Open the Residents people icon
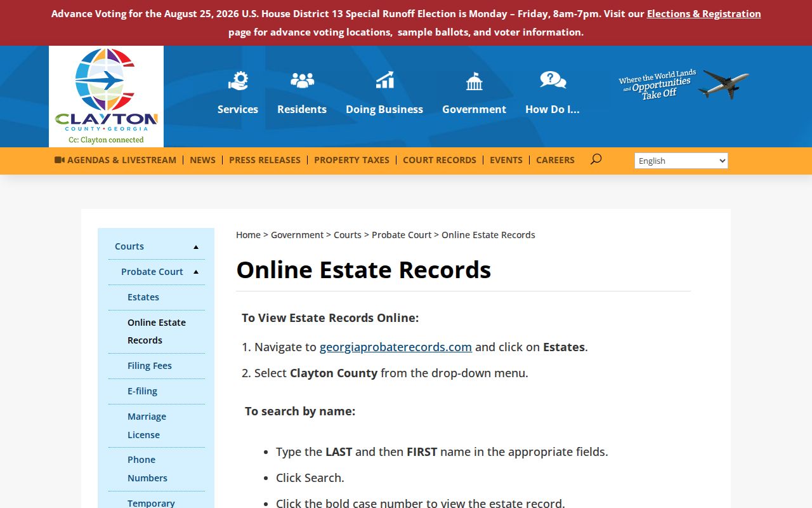The height and width of the screenshot is (508, 812). pos(302,80)
